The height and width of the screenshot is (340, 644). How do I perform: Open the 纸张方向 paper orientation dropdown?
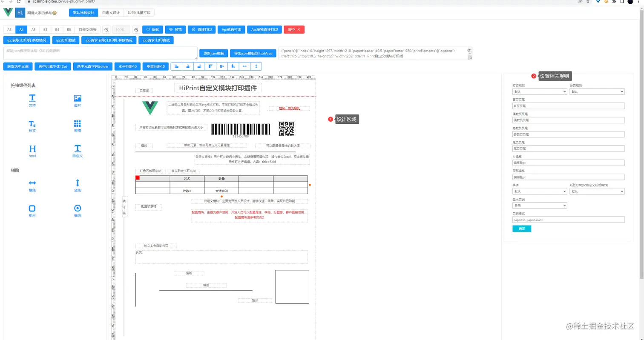[597, 191]
